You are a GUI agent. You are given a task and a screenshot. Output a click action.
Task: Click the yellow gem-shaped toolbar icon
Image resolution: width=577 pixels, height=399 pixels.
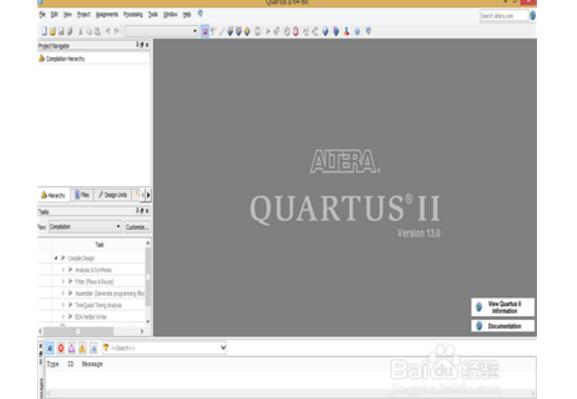pyautogui.click(x=247, y=31)
